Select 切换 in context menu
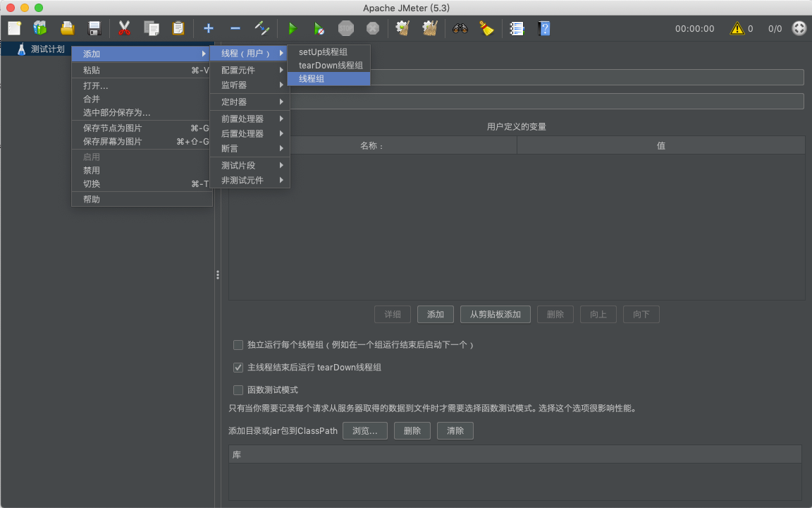The height and width of the screenshot is (508, 812). coord(142,184)
